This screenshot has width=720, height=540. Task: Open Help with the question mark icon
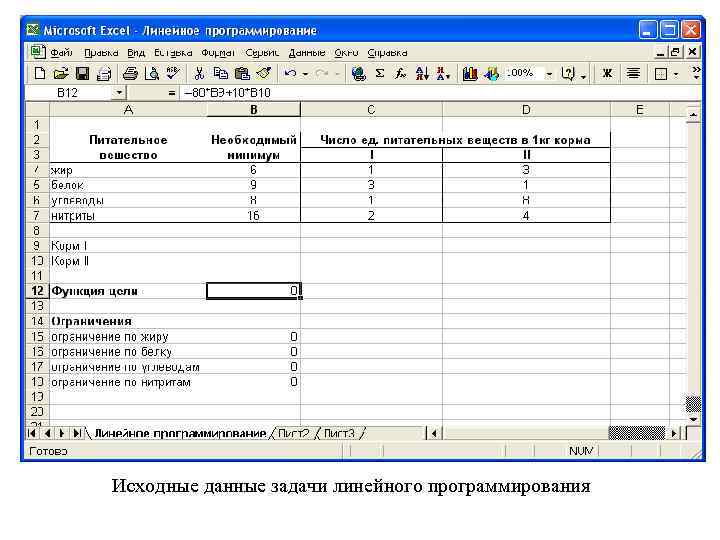[568, 73]
